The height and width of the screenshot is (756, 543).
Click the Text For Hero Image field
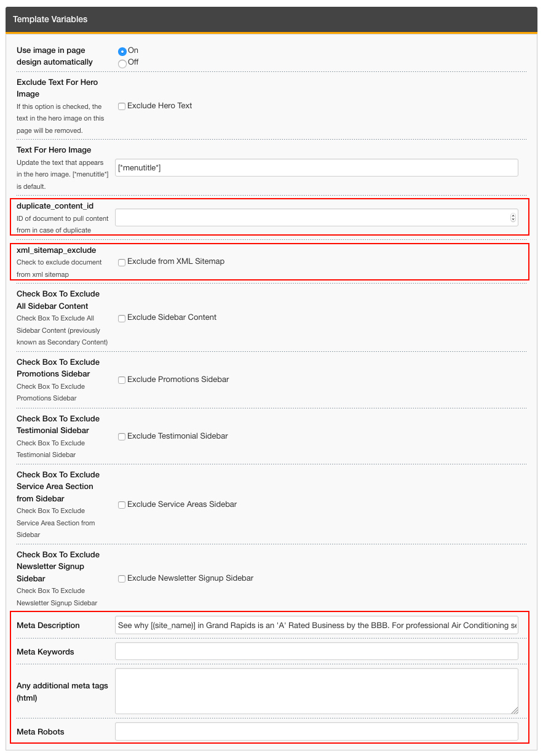pyautogui.click(x=316, y=168)
